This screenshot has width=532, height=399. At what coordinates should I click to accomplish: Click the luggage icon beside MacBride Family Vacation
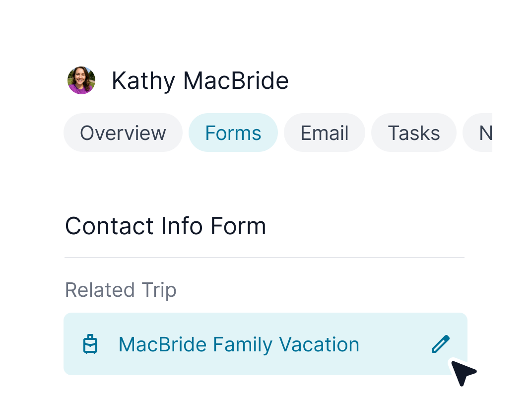(x=90, y=344)
